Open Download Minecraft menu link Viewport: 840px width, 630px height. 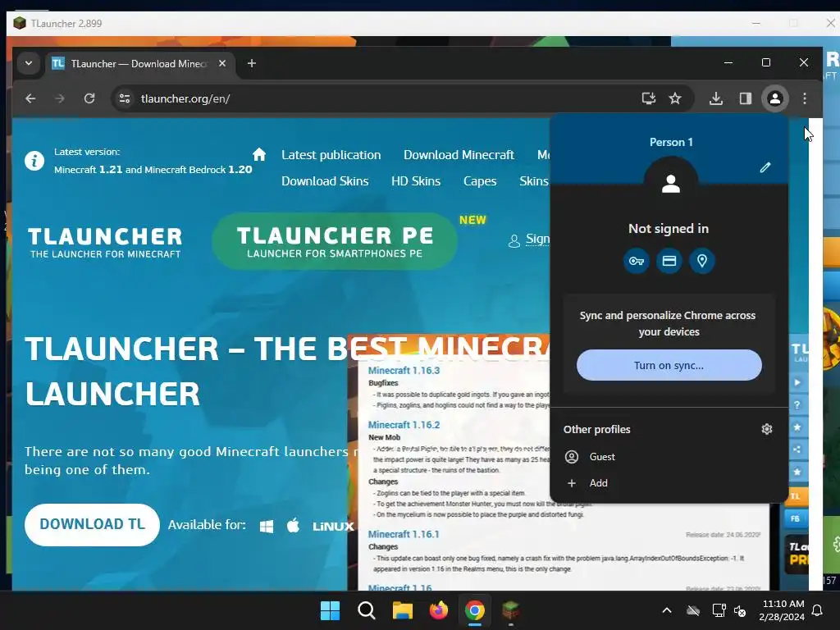point(459,155)
